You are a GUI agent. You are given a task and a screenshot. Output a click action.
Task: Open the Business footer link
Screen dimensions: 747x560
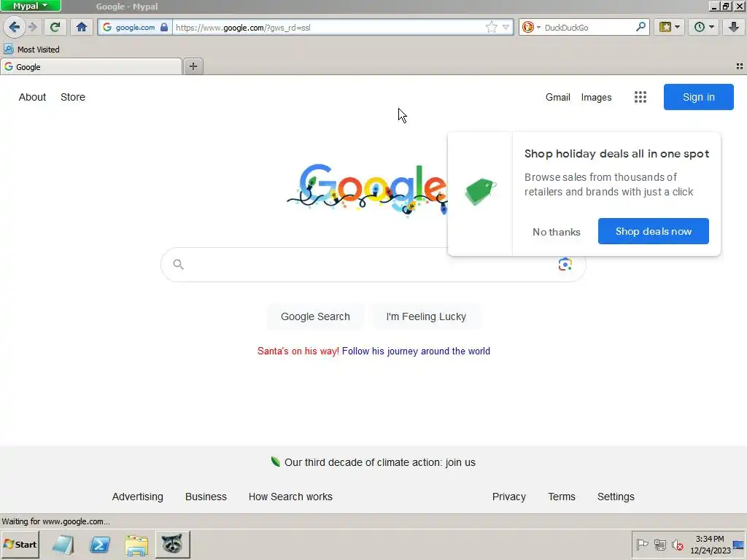(x=206, y=497)
